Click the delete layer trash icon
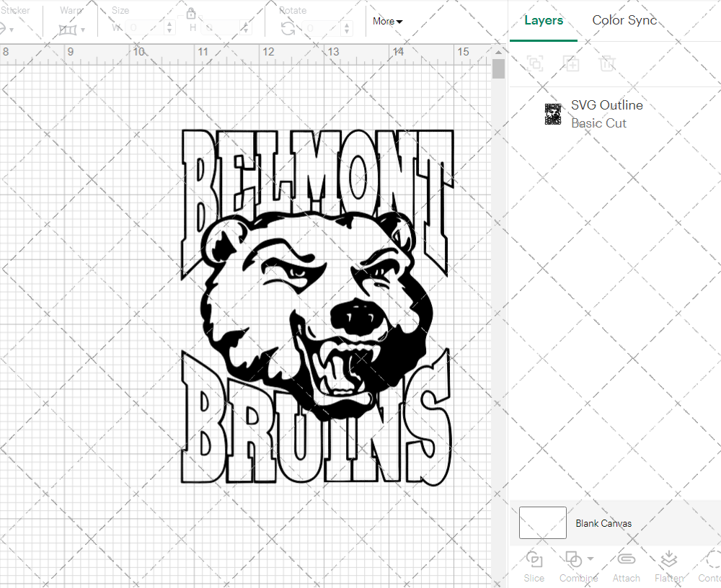 pos(608,63)
